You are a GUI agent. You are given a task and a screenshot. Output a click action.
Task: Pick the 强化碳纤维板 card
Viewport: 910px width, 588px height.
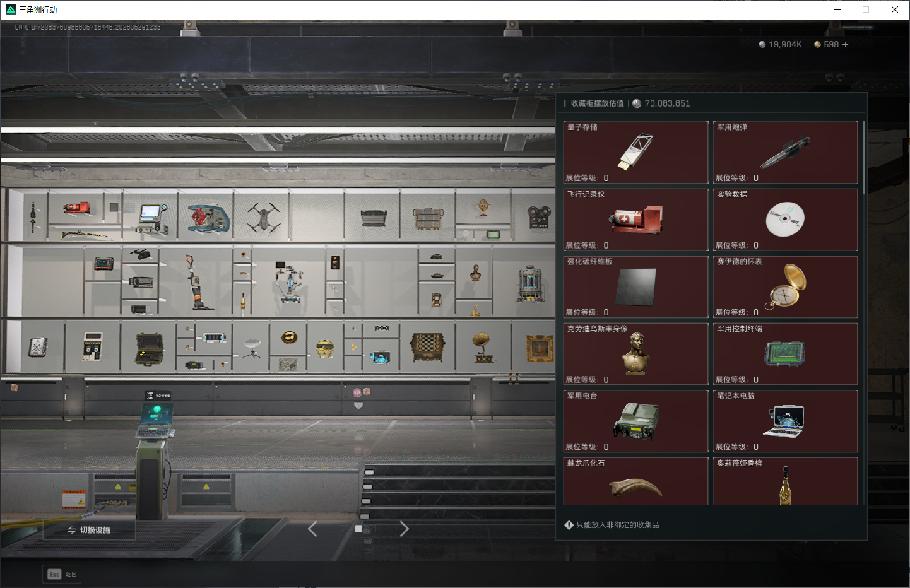[x=635, y=287]
